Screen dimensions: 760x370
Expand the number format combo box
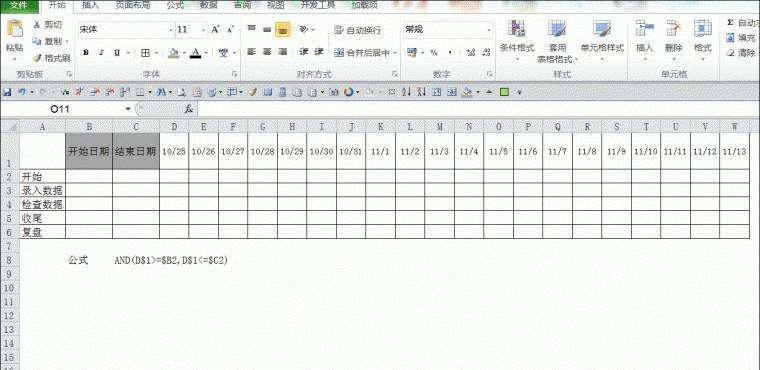click(x=489, y=30)
